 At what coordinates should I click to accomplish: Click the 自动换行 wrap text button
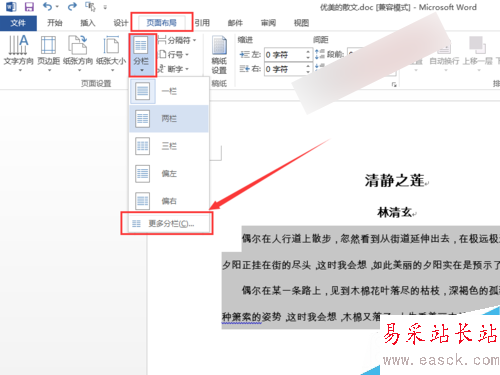pyautogui.click(x=444, y=53)
